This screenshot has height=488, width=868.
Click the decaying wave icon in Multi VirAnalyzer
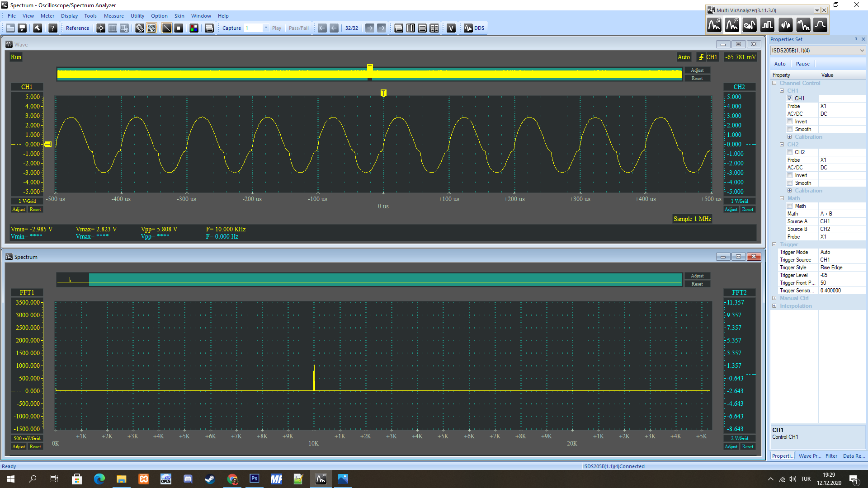pos(802,25)
